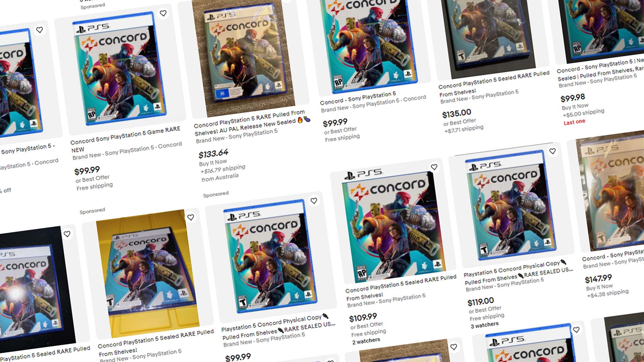Click the heart on bottom-right PS5 Concord listing

point(576,330)
